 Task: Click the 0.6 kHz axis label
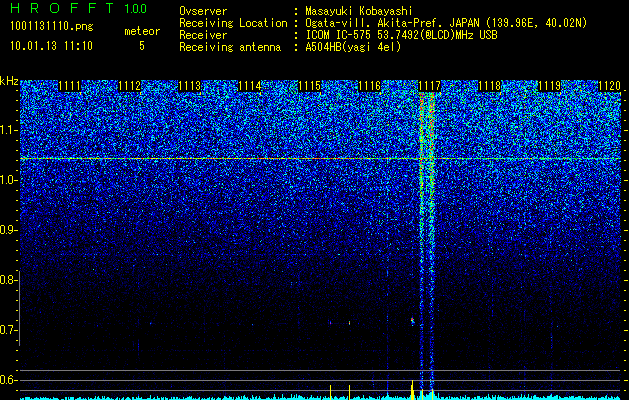coord(8,380)
